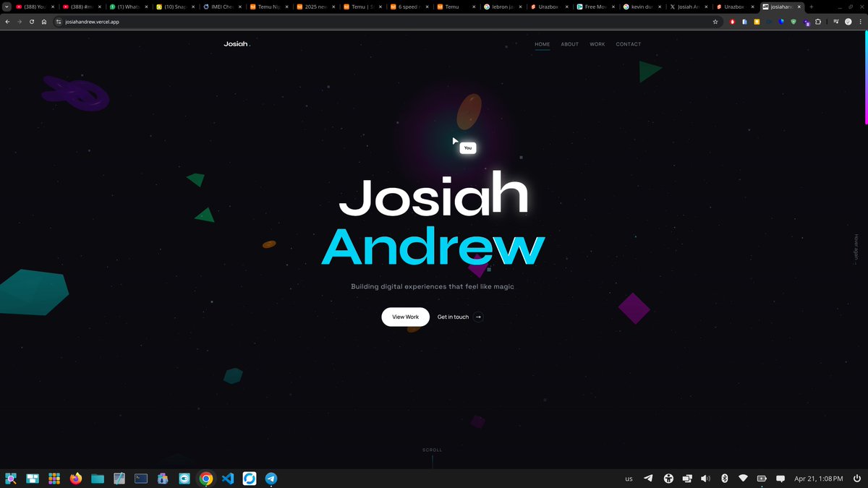Click the Bluetooth tray icon
Screen dimensions: 868x488
[x=724, y=478]
